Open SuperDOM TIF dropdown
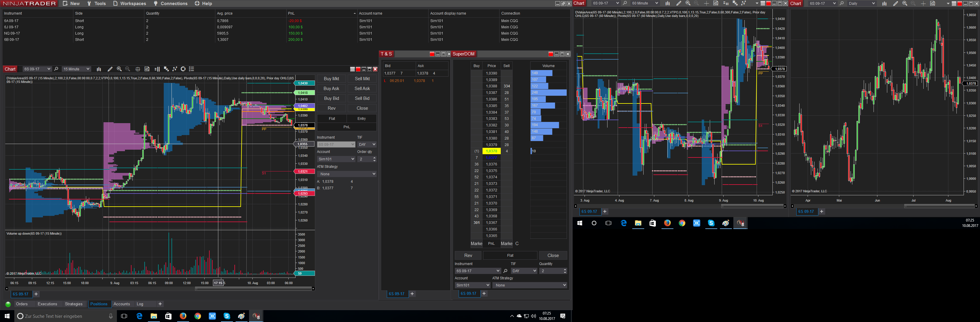This screenshot has height=322, width=980. (524, 271)
